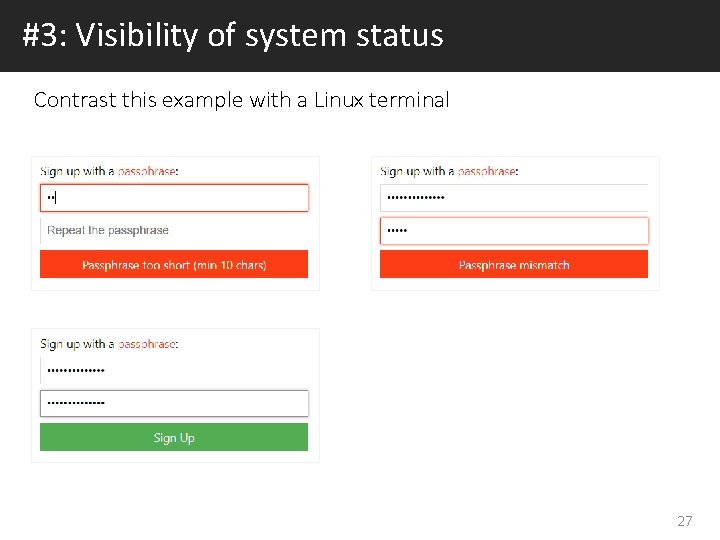Click "Sign up with a" heading in mismatch form
The image size is (720, 540).
[x=417, y=172]
